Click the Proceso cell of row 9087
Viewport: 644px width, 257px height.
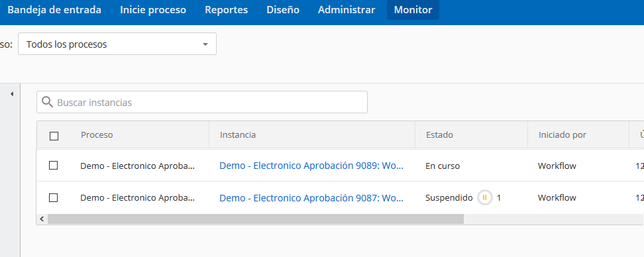138,198
